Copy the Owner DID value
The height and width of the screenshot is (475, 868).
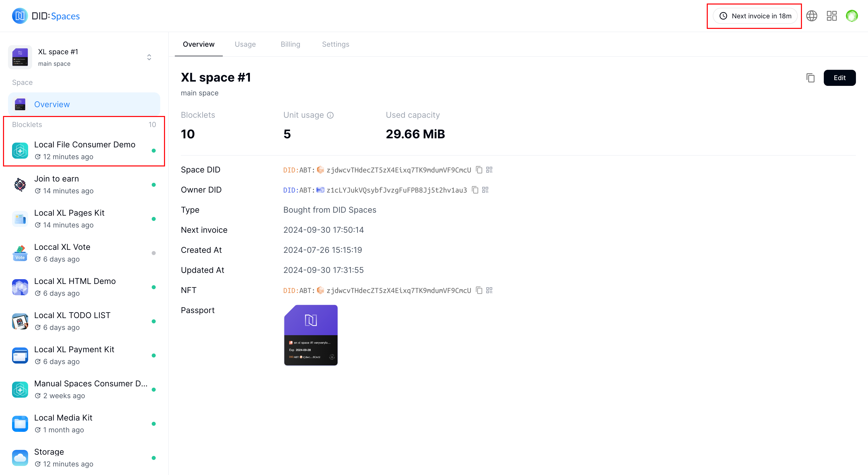click(x=475, y=190)
